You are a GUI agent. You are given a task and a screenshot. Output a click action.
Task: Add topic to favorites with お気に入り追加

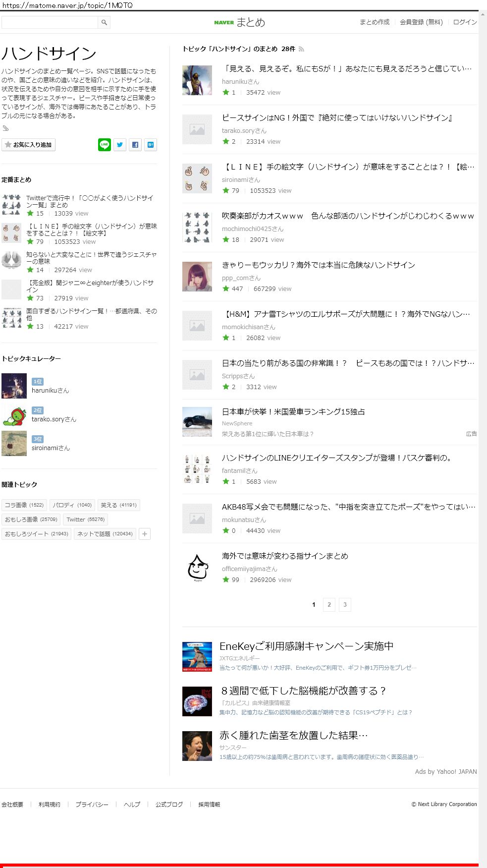point(29,145)
